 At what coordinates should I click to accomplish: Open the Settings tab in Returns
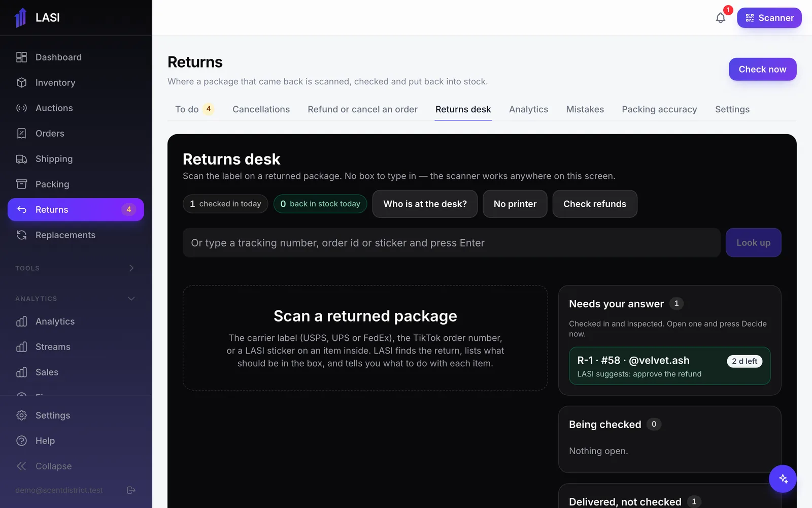[732, 109]
